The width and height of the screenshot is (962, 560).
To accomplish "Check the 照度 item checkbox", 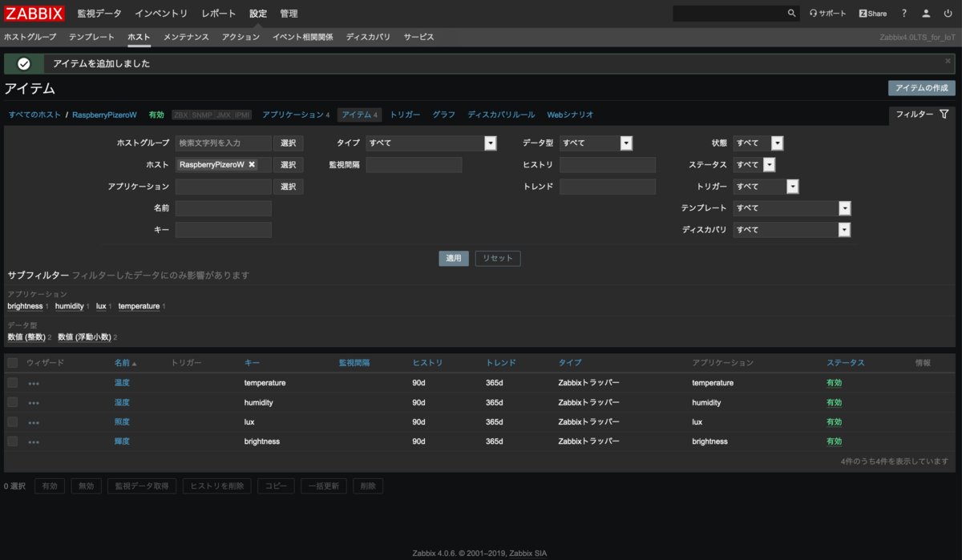I will 12,421.
